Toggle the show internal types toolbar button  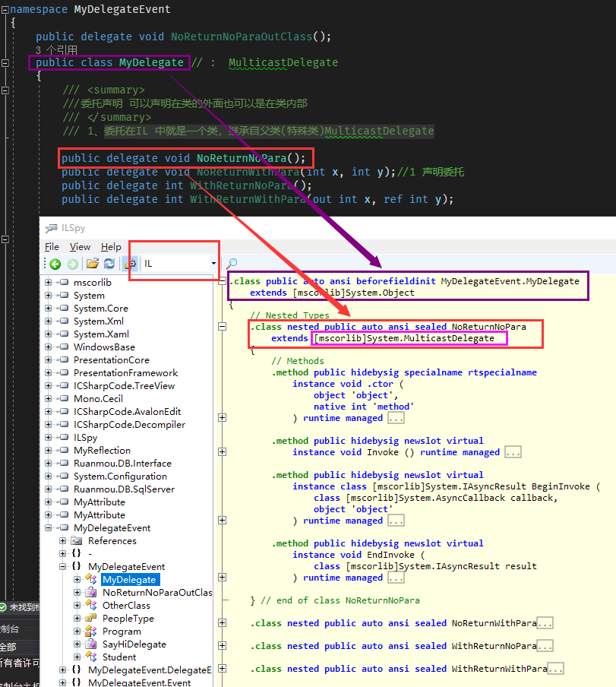(x=130, y=264)
